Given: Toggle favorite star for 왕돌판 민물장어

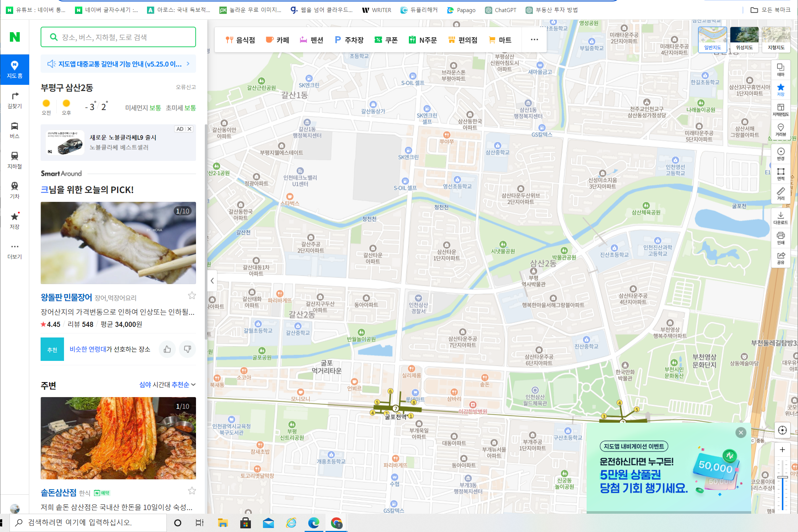Looking at the screenshot, I should coord(192,295).
